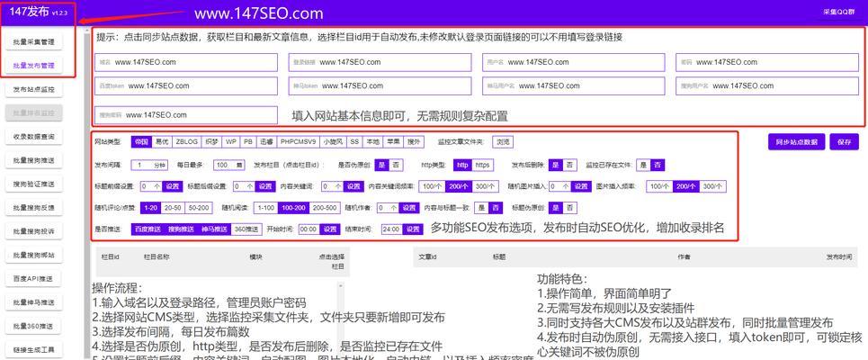The width and height of the screenshot is (868, 360).
Task: Select 搜狗验证推送 in sidebar
Action: tap(34, 184)
